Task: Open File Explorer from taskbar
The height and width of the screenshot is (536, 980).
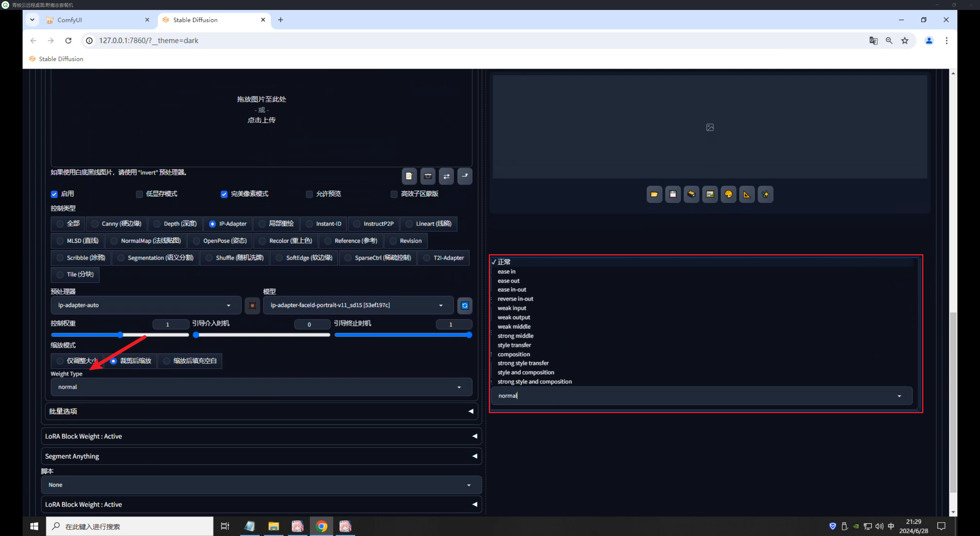Action: click(x=273, y=526)
